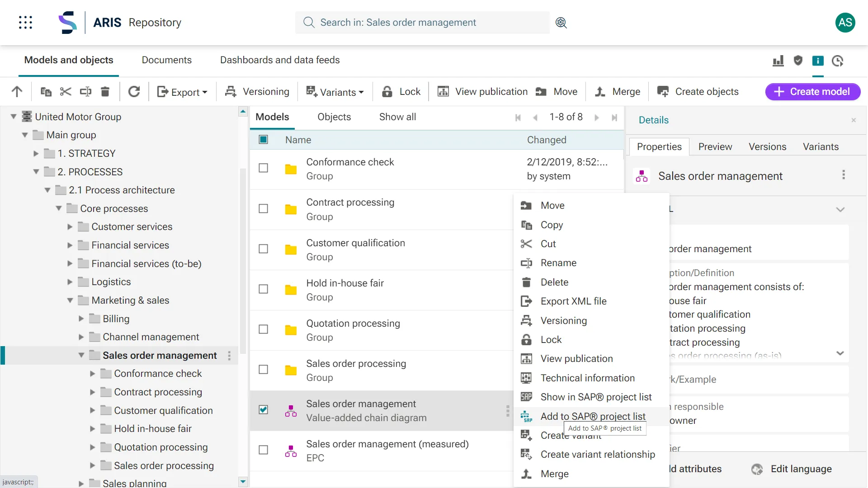
Task: Expand the description section chevron in Details
Action: 840,353
